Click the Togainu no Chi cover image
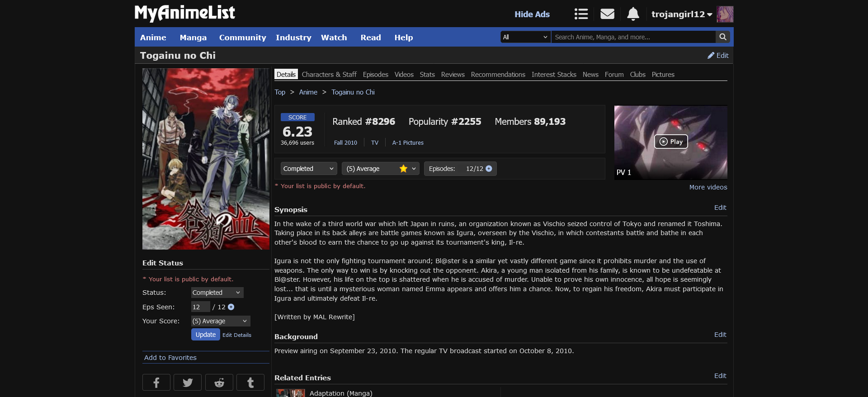This screenshot has width=868, height=397. click(206, 159)
